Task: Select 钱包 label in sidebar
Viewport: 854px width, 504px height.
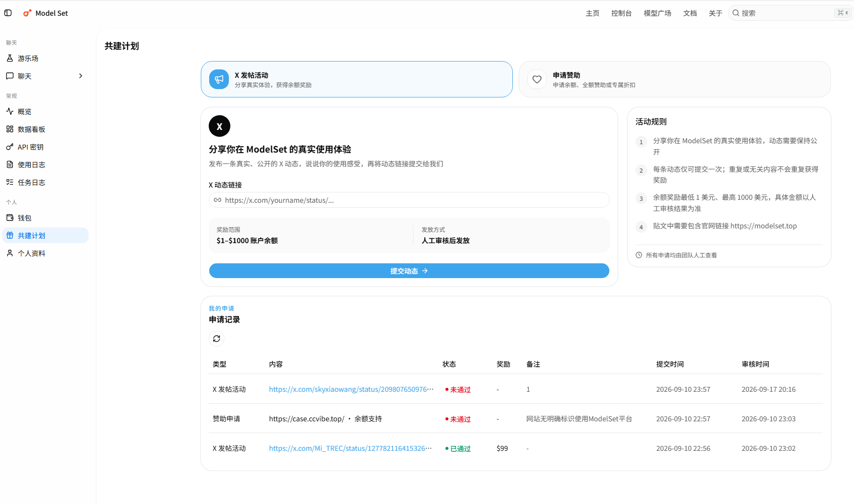Action: click(x=25, y=218)
